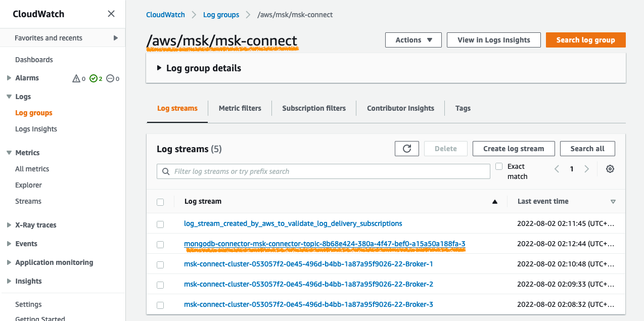Open msk-connect-cluster Broker-3 log stream
The image size is (644, 321).
(308, 304)
